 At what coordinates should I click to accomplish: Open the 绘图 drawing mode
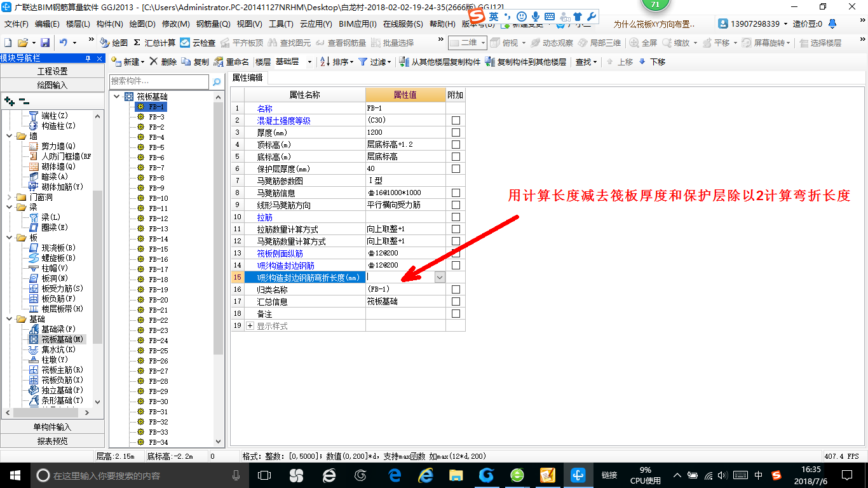114,43
